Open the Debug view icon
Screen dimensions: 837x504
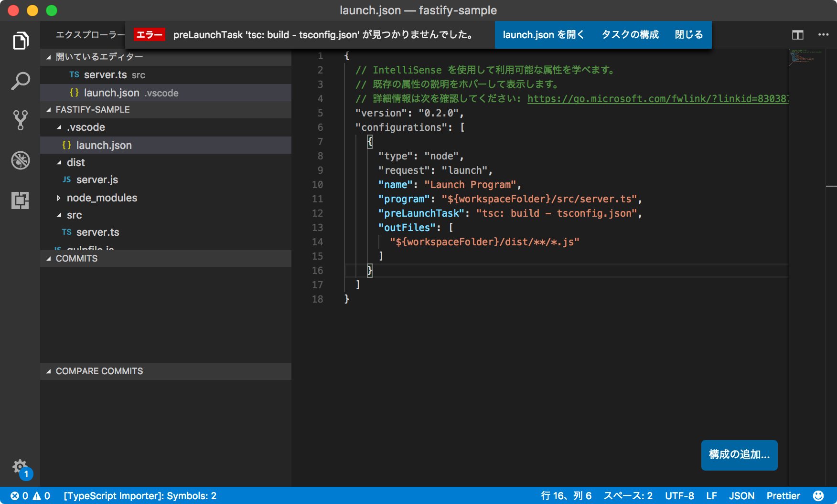coord(21,160)
